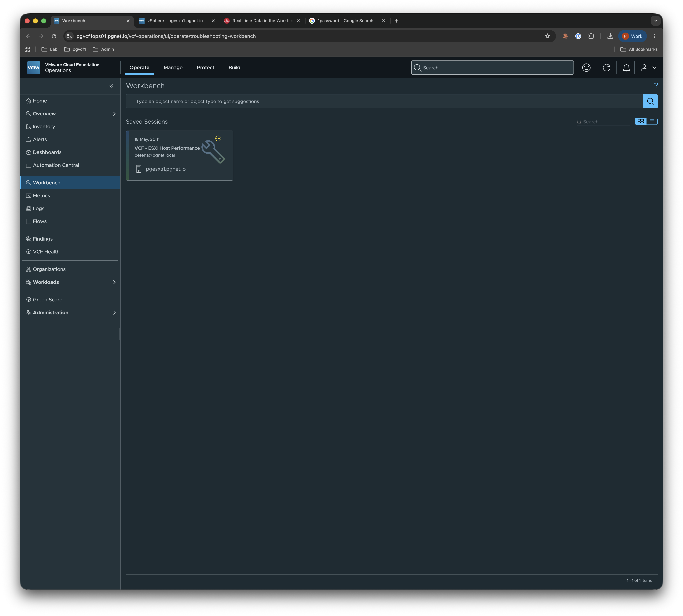Open VCF Health
The image size is (683, 616).
point(46,252)
